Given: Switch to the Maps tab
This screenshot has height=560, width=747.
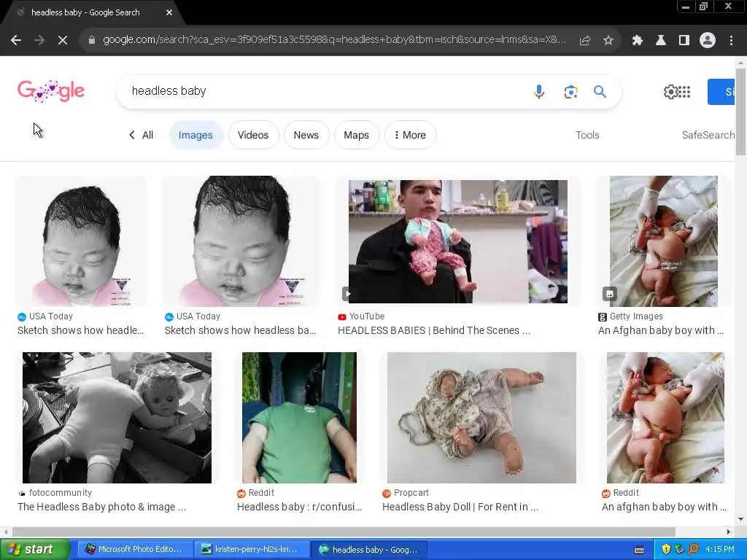Looking at the screenshot, I should pos(356,135).
